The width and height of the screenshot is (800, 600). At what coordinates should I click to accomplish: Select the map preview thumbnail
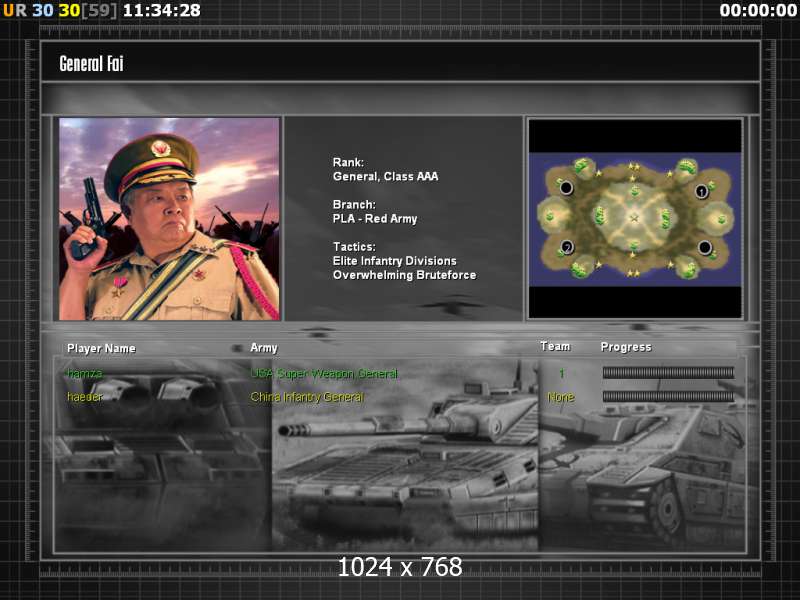635,219
